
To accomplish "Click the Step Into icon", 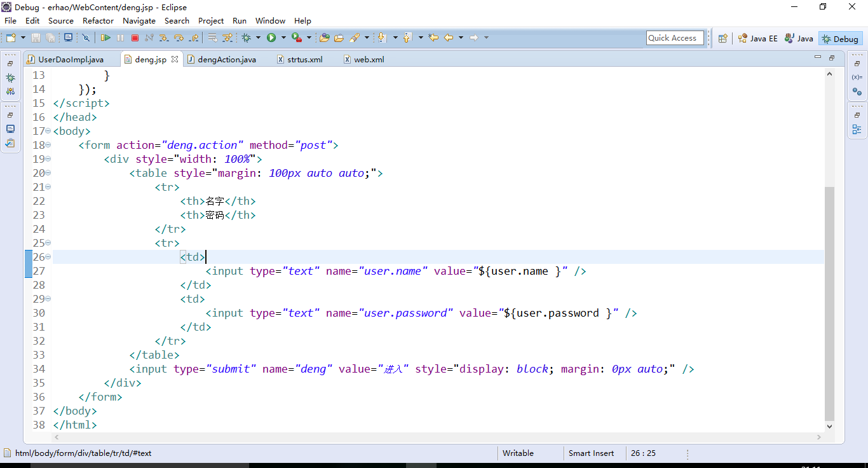I will (x=164, y=38).
